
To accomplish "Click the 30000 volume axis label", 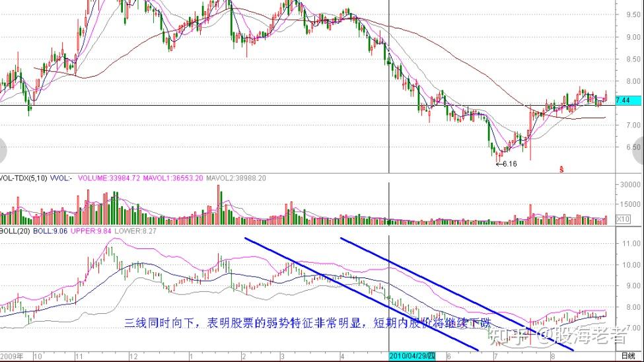I will pos(630,185).
